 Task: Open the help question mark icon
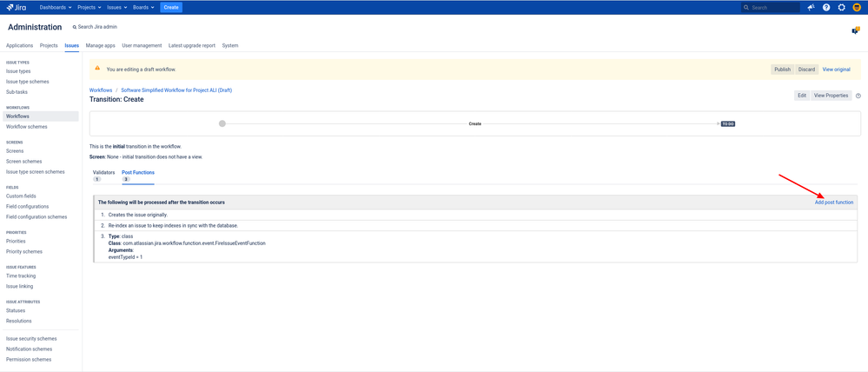coord(826,7)
